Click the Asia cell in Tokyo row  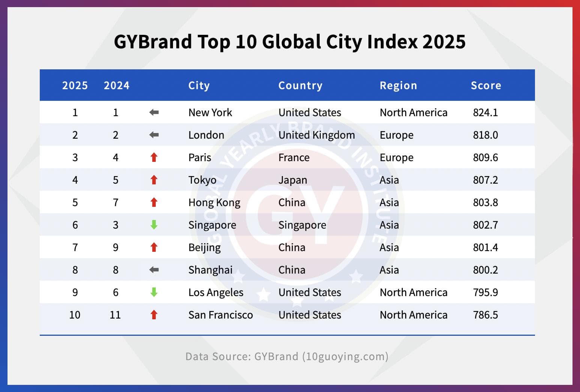pos(389,180)
